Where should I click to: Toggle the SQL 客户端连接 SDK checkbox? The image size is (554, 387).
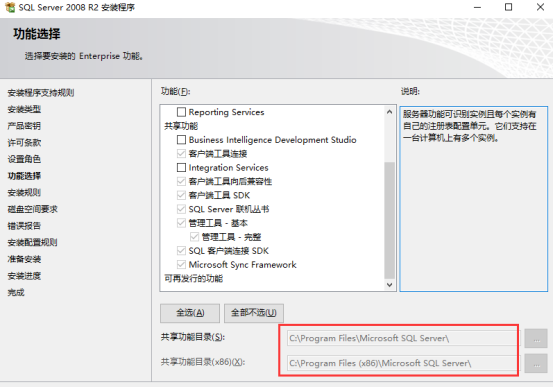181,251
